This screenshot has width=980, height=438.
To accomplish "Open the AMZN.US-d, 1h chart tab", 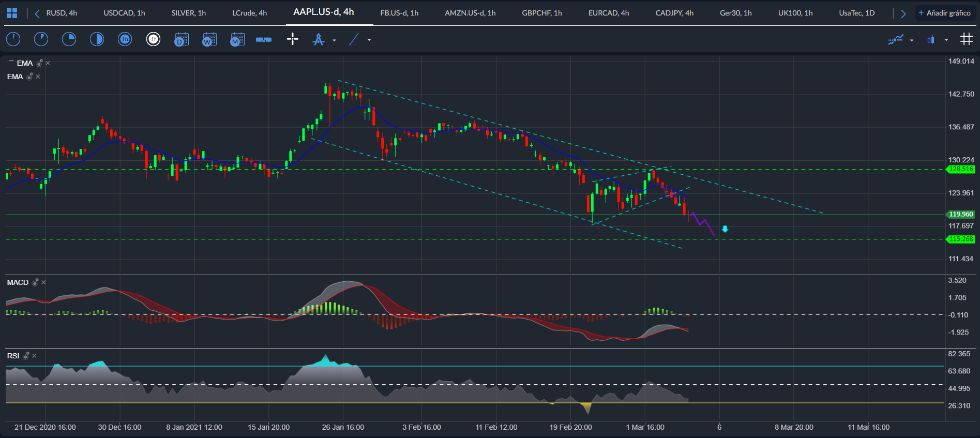I will tap(470, 13).
